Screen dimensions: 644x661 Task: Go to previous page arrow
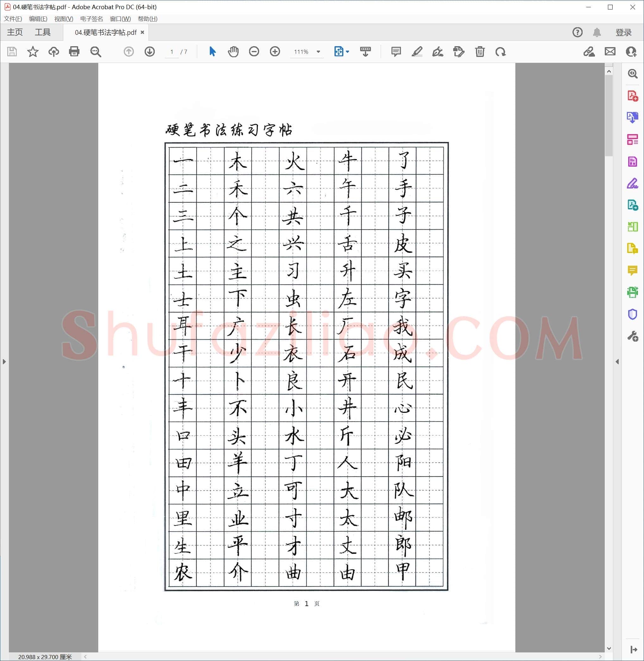click(x=129, y=52)
